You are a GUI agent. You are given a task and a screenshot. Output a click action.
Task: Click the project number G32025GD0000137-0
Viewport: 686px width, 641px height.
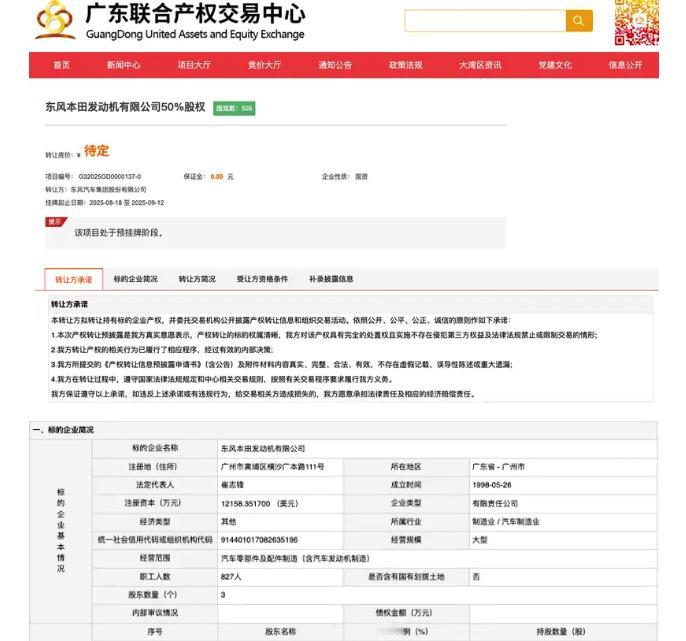(110, 177)
